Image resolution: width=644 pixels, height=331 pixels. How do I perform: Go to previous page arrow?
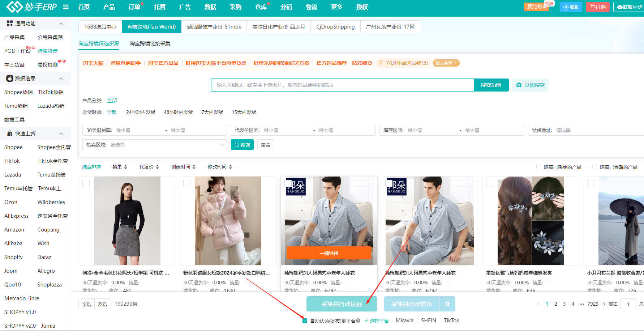[x=538, y=304]
